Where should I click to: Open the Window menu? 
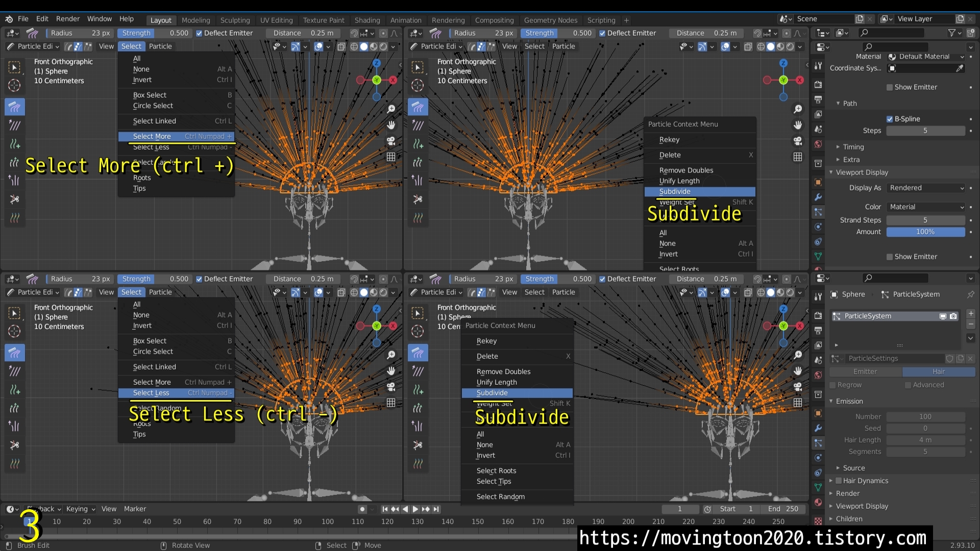[100, 19]
